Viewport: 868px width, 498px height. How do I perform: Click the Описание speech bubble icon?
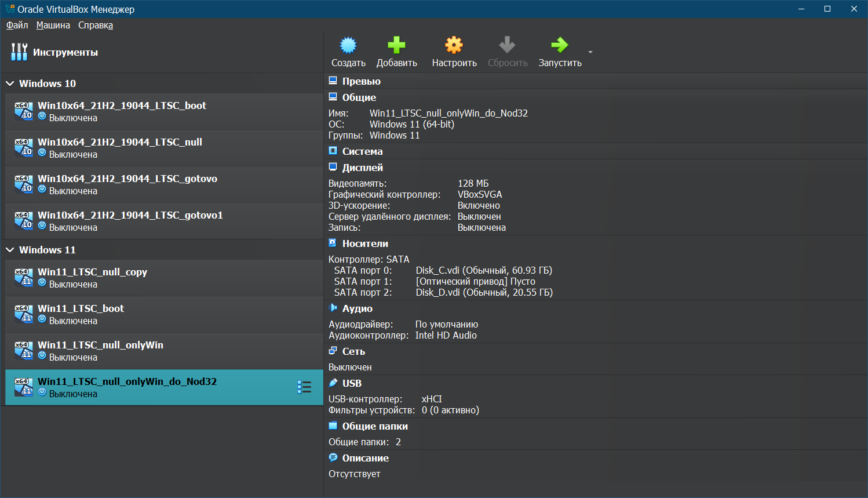[x=333, y=457]
